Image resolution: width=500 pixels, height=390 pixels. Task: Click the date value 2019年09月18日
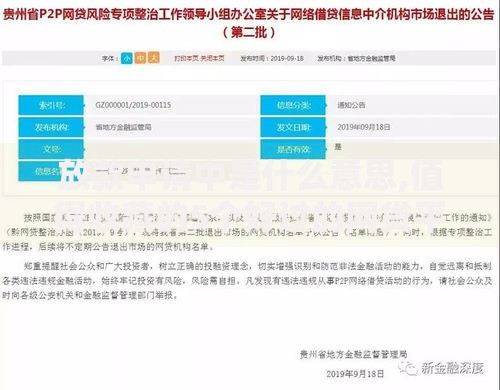click(364, 127)
